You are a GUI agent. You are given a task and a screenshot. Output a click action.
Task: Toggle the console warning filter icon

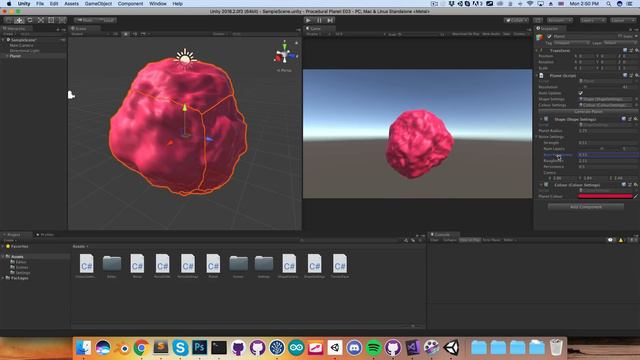[x=621, y=240]
